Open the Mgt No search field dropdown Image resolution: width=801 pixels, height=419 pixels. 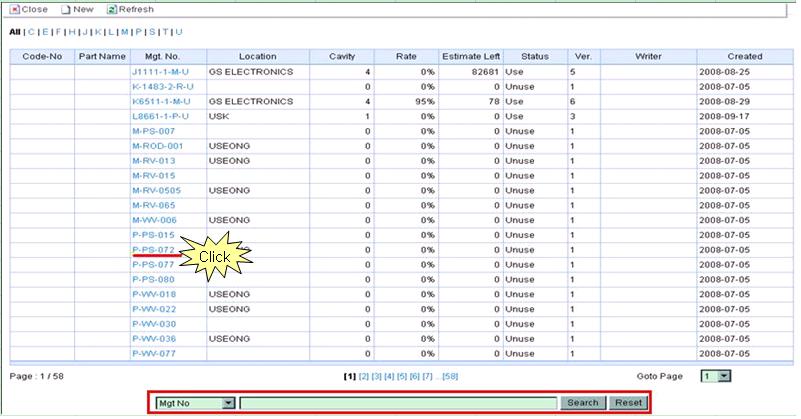tap(228, 403)
